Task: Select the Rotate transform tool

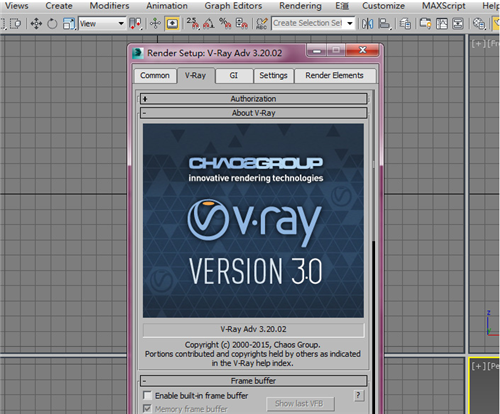Action: [x=52, y=24]
